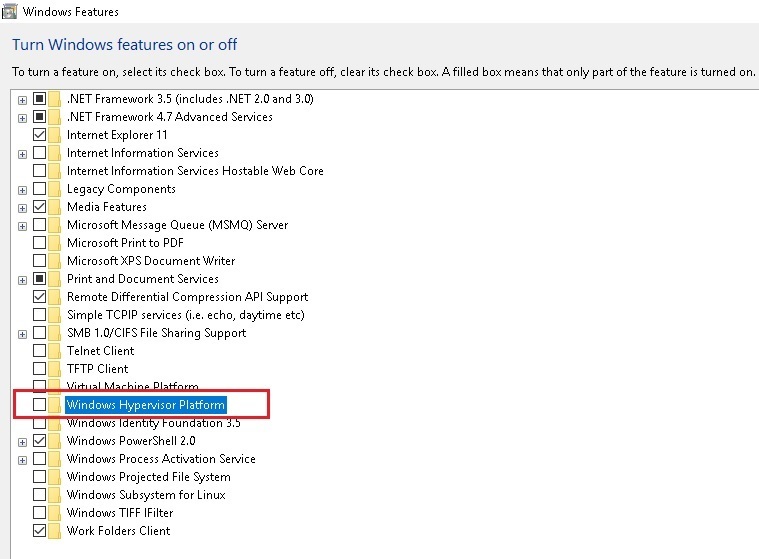Select the Windows PowerShell 2.0 label
Image resolution: width=759 pixels, height=559 pixels.
pos(131,440)
